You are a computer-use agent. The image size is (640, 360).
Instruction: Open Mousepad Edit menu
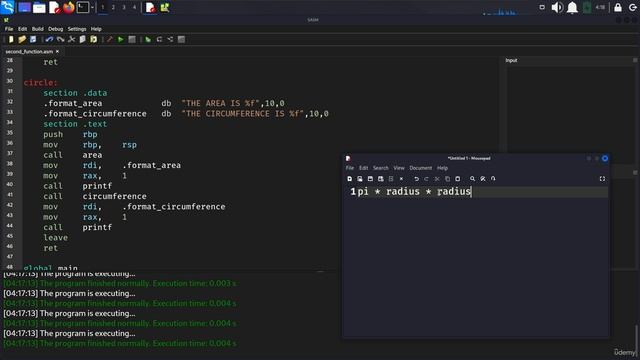[363, 168]
